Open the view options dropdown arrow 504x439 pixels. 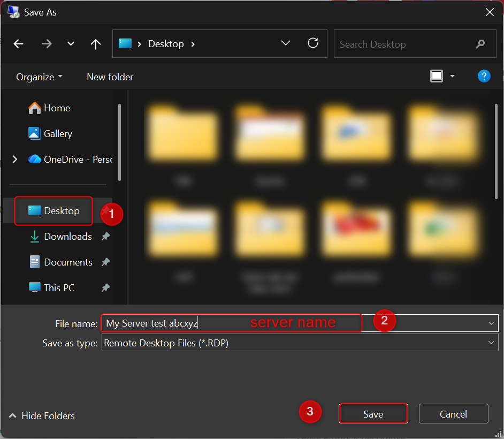coord(452,77)
